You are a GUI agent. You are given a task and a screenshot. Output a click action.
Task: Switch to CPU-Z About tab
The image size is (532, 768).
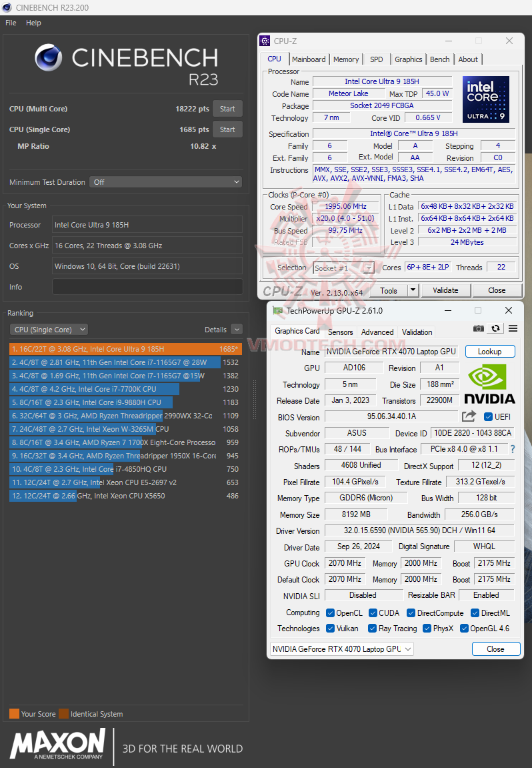[468, 59]
